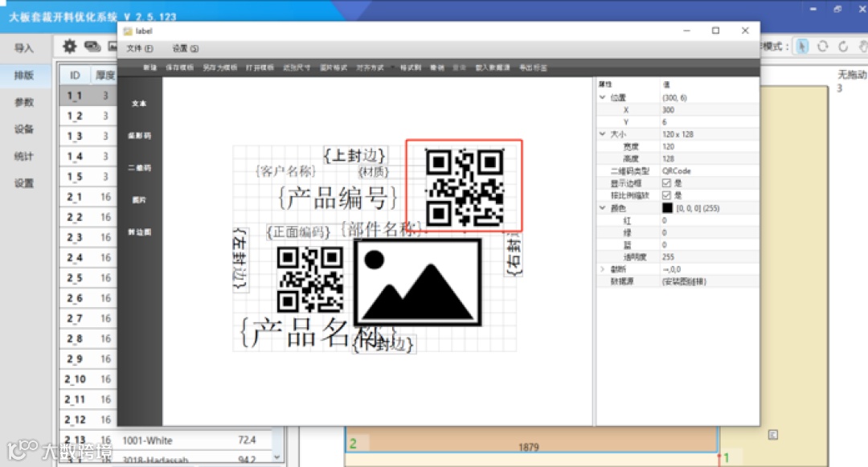Switch to 导入 tab in main sidebar

[24, 48]
